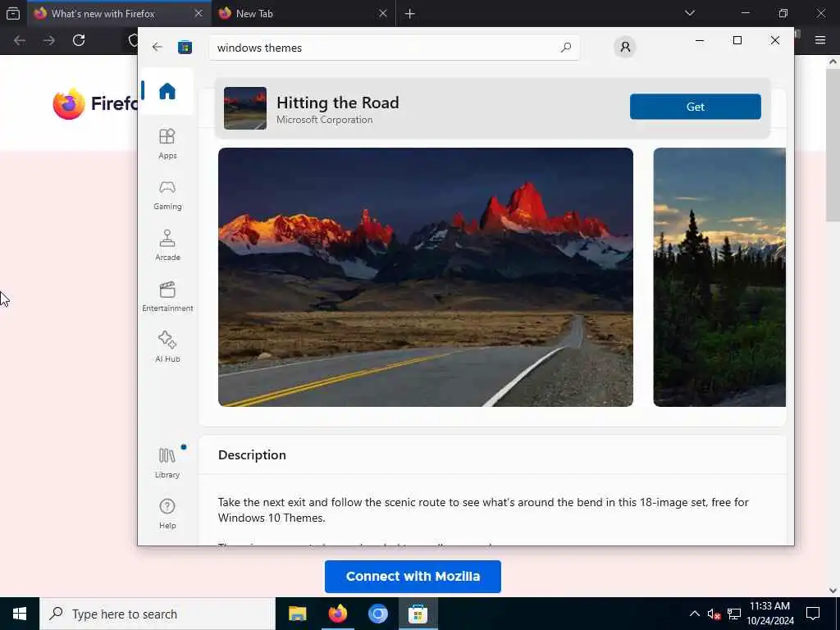Switch to the New Tab tab in Firefox
840x630 pixels.
tap(304, 13)
